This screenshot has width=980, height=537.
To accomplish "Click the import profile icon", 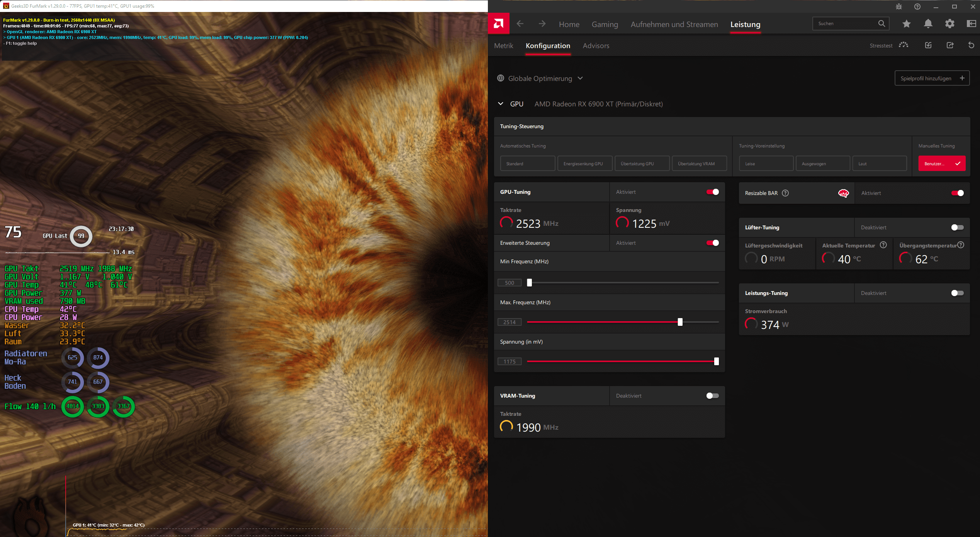I will click(x=928, y=45).
